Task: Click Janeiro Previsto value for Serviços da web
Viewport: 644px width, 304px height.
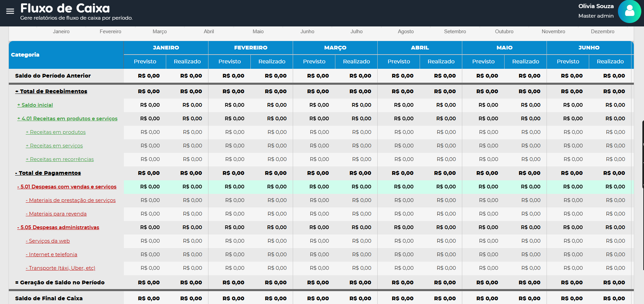Action: (150, 241)
